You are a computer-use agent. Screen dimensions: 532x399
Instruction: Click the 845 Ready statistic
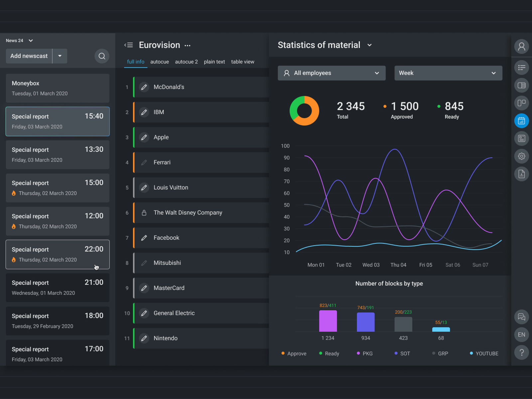pyautogui.click(x=451, y=110)
